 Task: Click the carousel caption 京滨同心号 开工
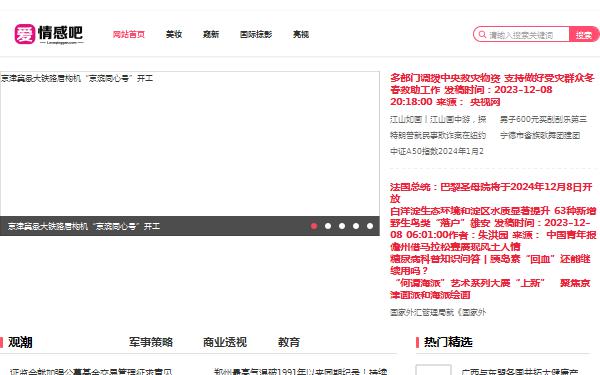pos(84,226)
